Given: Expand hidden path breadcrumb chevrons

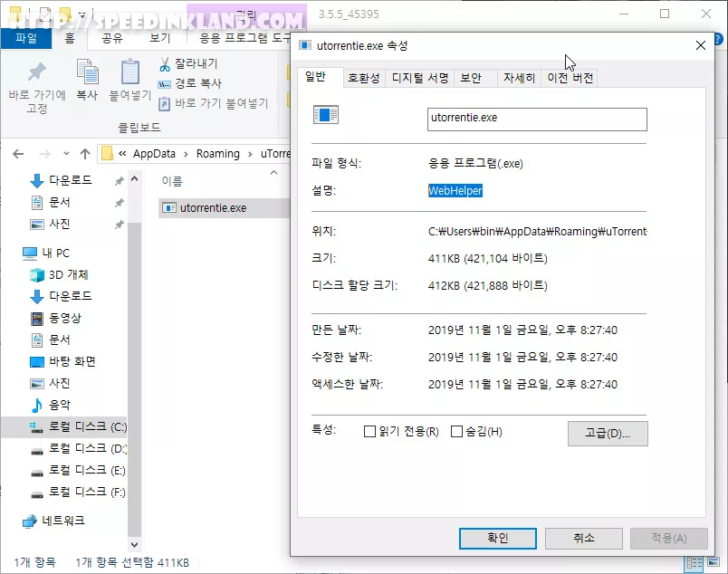Looking at the screenshot, I should pos(122,154).
